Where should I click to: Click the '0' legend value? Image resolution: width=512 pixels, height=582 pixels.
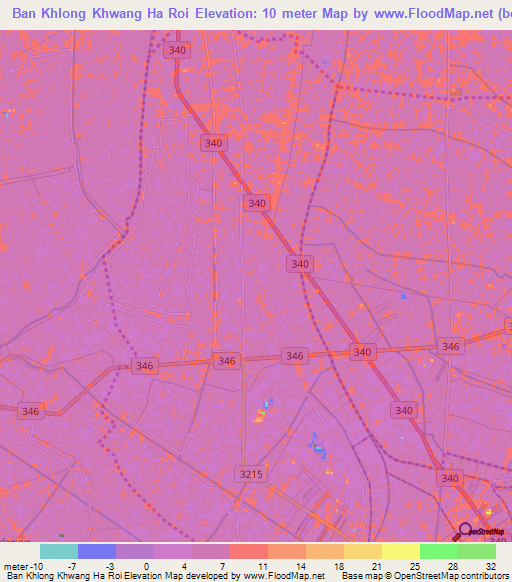click(x=147, y=567)
